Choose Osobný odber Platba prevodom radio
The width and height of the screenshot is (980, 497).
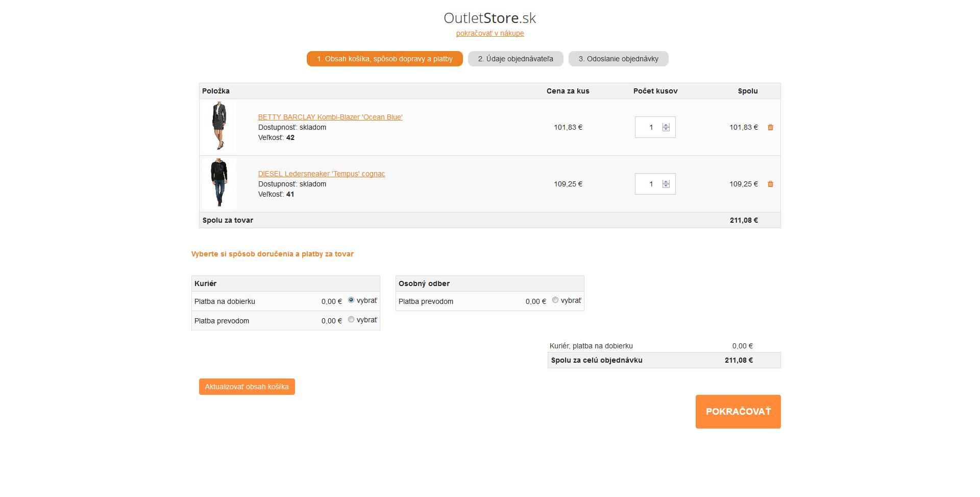(555, 300)
